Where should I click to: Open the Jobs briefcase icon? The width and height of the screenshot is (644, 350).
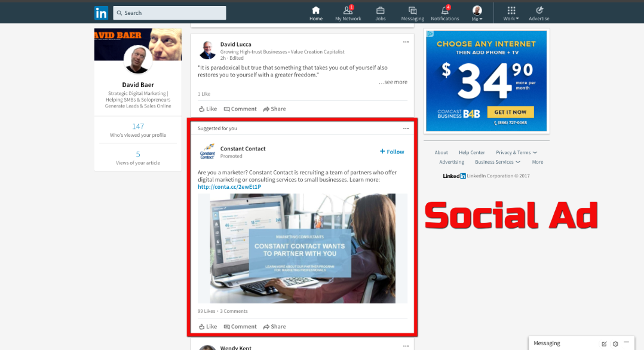point(380,11)
